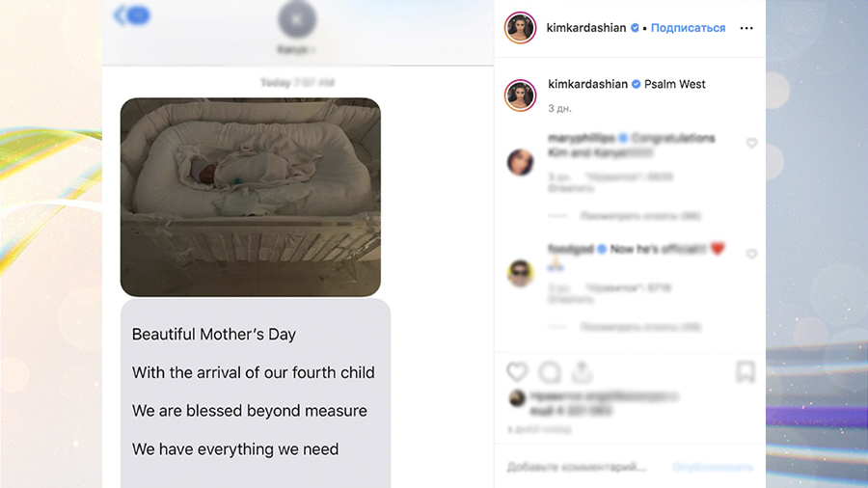Open the three-dot more options menu
This screenshot has height=488, width=868.
point(746,28)
